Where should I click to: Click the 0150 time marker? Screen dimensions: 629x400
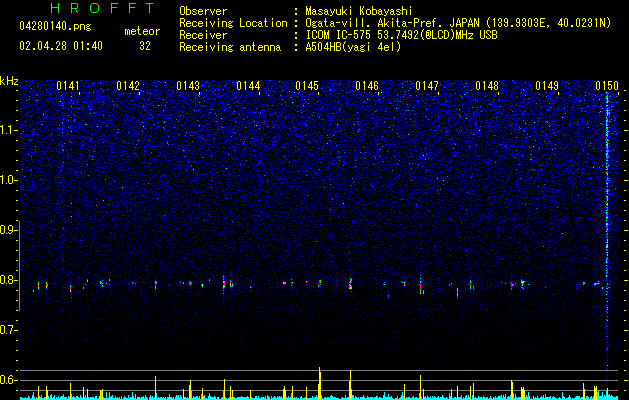coord(607,86)
